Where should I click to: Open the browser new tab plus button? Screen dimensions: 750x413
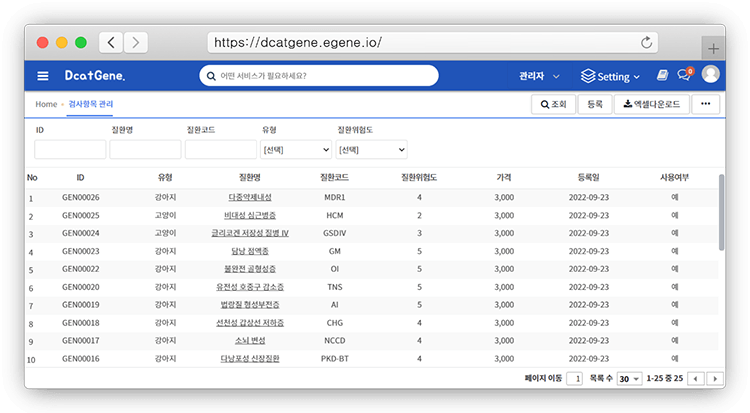point(713,48)
